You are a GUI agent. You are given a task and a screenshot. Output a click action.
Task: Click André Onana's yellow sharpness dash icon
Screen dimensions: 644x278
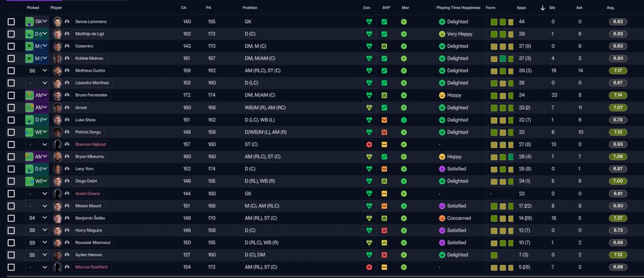(x=384, y=193)
